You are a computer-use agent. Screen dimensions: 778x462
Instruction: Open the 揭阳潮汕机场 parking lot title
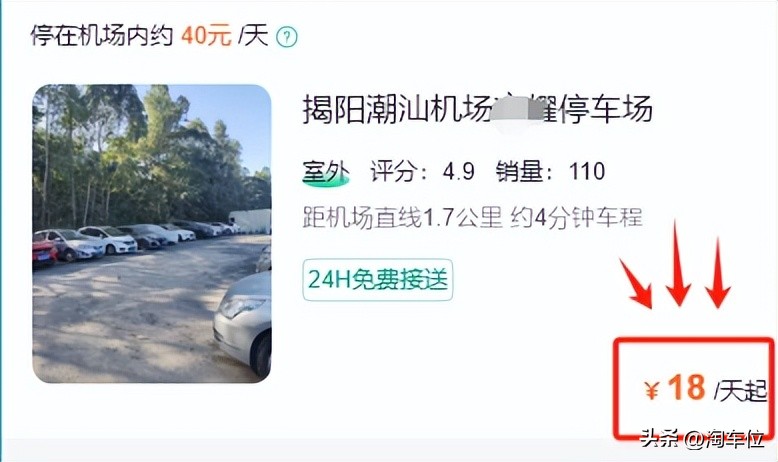coord(477,109)
